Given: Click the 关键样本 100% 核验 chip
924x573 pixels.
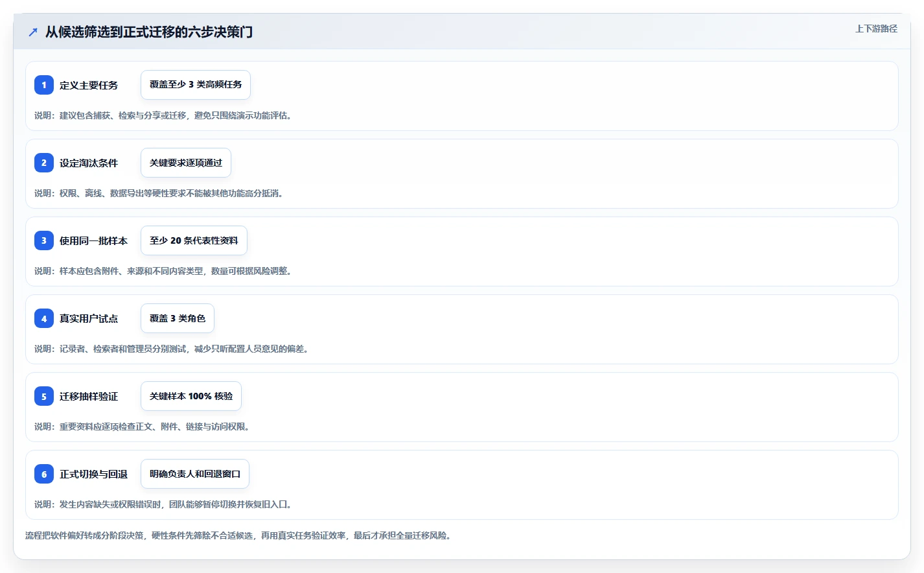Looking at the screenshot, I should point(191,396).
